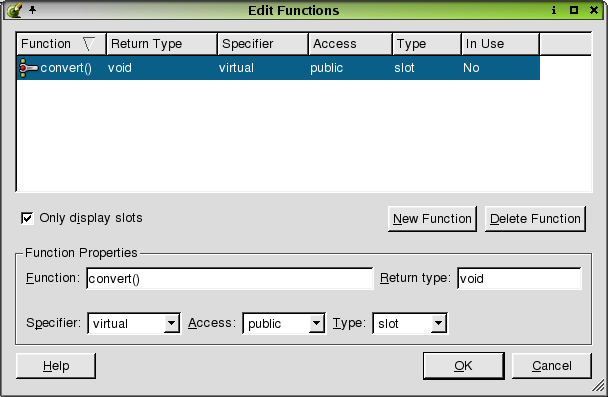Click into the Function name text field

230,278
